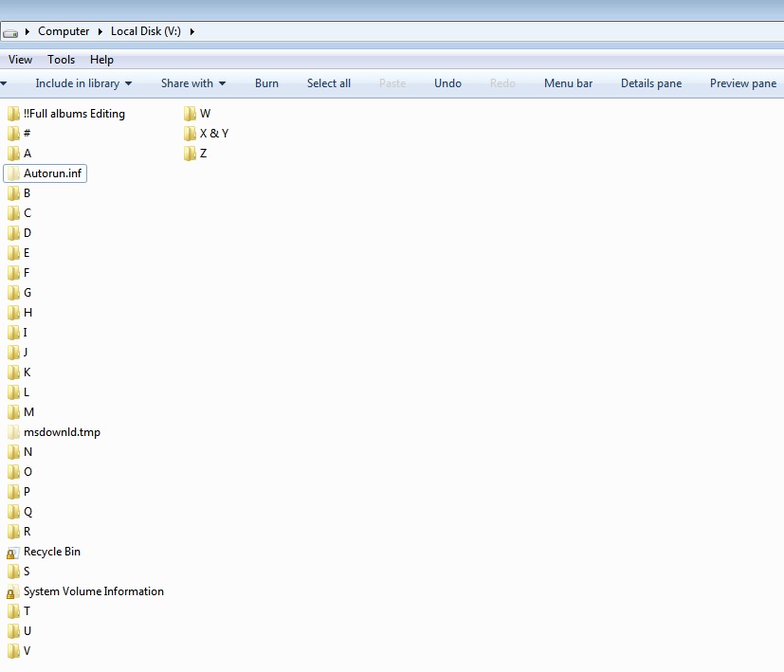Screen dimensions: 784x672
Task: Click the Burn button
Action: click(266, 83)
